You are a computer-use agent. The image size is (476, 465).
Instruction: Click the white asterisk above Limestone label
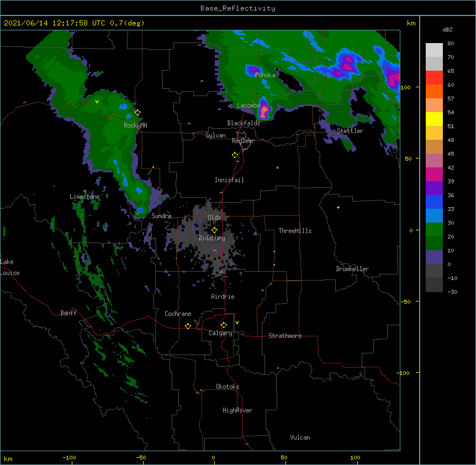point(84,191)
